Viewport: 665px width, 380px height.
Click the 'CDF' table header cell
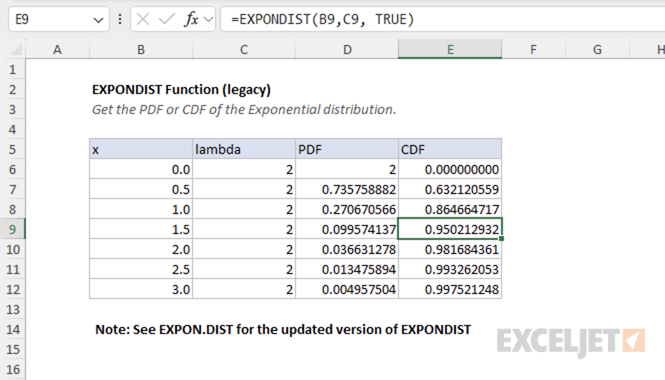(450, 149)
